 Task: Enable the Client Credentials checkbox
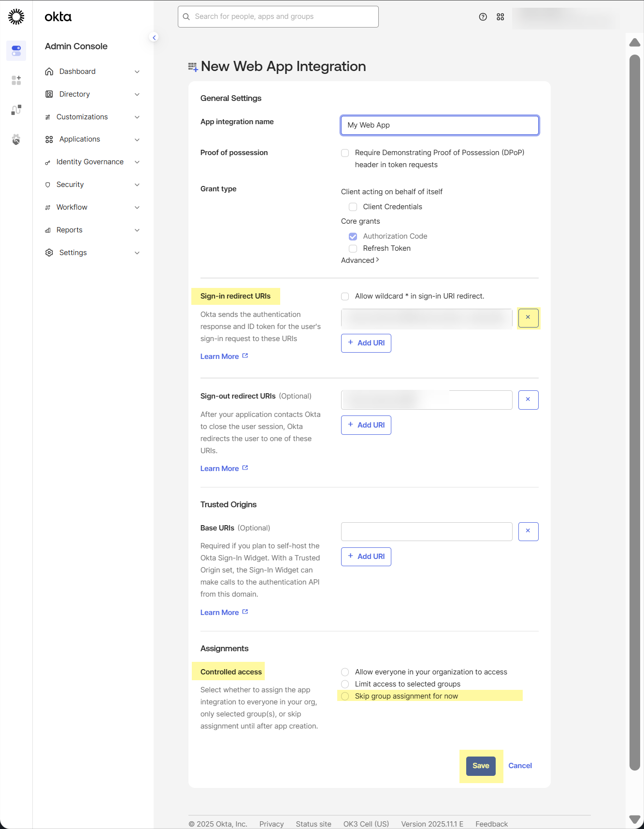tap(353, 207)
